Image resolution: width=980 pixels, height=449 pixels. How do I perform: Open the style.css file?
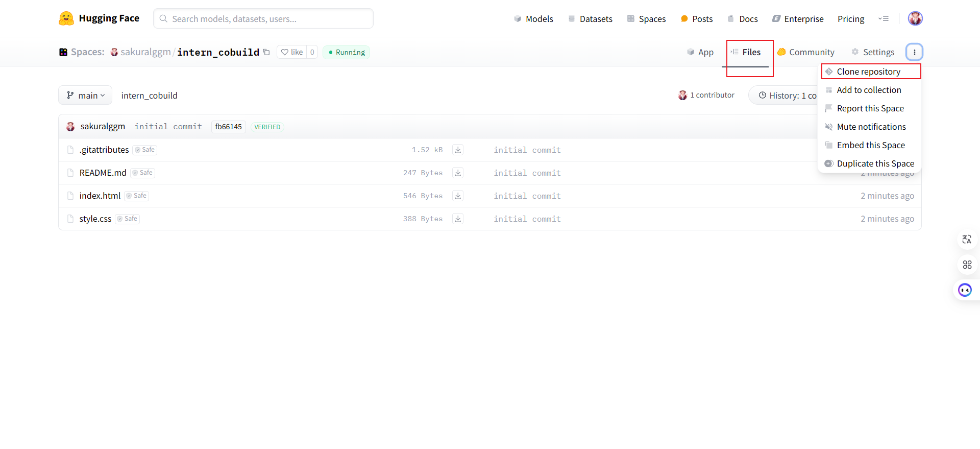(95, 219)
